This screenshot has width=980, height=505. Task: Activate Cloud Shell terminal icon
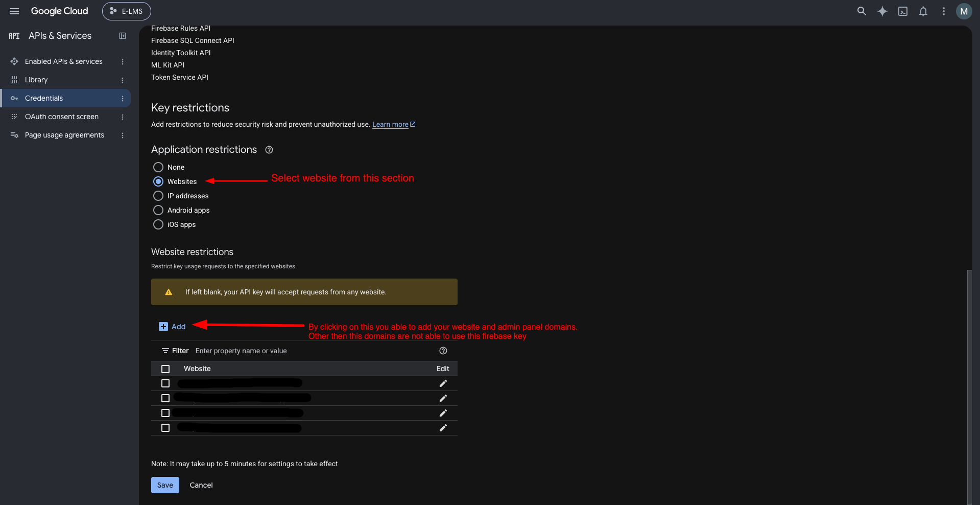903,11
